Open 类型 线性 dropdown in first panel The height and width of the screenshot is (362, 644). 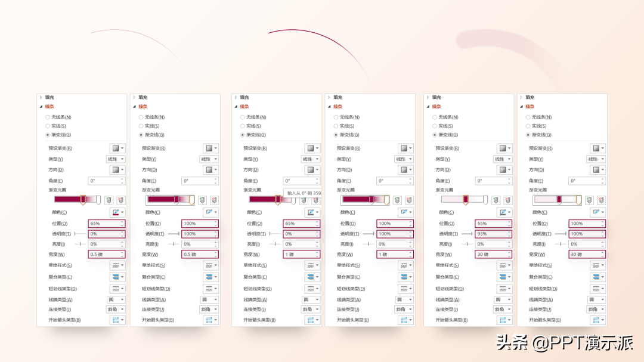pos(116,159)
